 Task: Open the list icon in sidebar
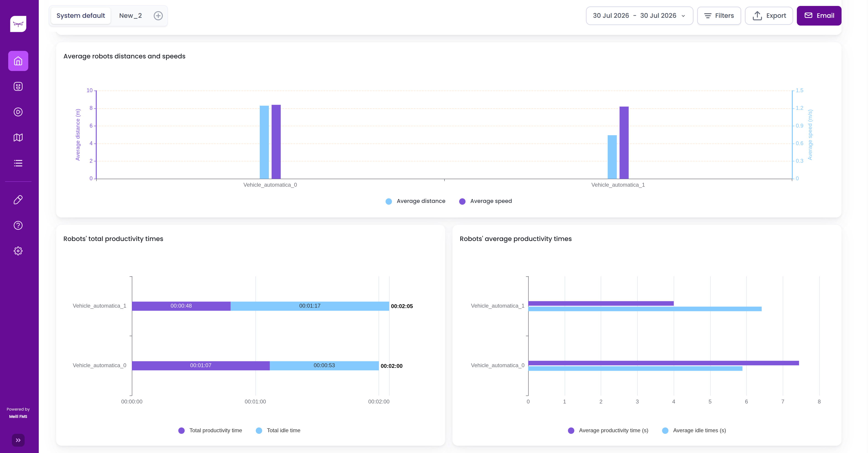(18, 163)
